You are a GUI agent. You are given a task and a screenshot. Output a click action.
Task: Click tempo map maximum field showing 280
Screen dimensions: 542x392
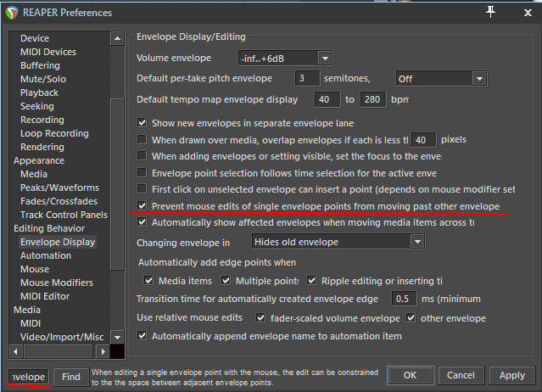[x=372, y=99]
